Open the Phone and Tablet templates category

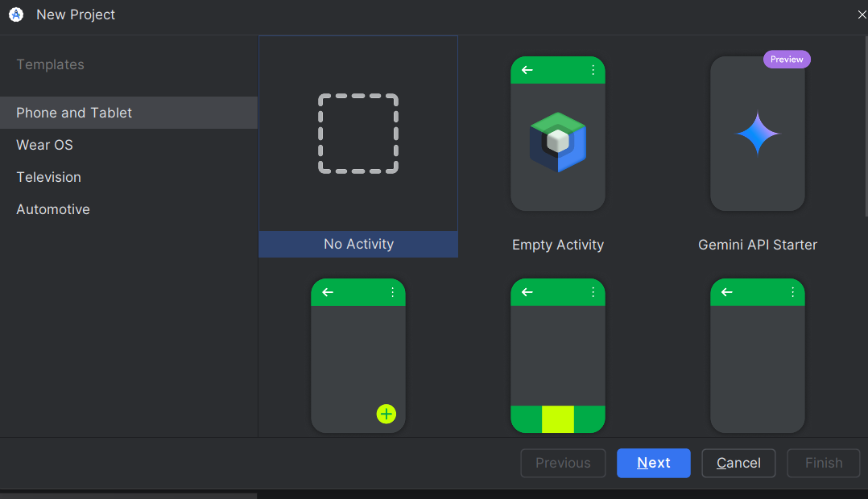point(129,113)
